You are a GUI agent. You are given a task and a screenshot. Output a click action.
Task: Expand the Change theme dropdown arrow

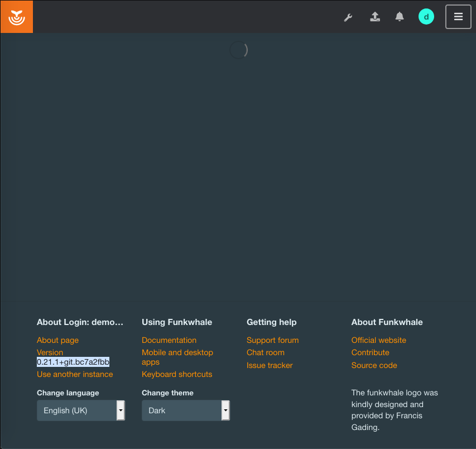click(x=225, y=410)
